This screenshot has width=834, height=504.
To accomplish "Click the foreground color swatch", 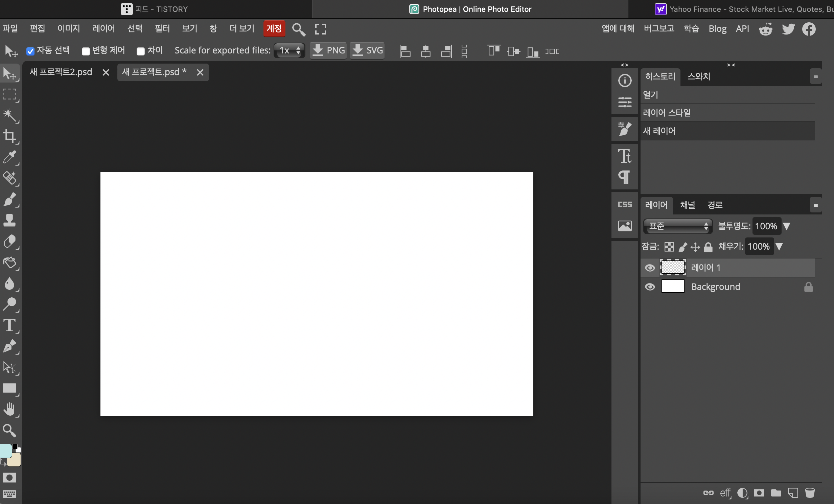I will pyautogui.click(x=5, y=451).
